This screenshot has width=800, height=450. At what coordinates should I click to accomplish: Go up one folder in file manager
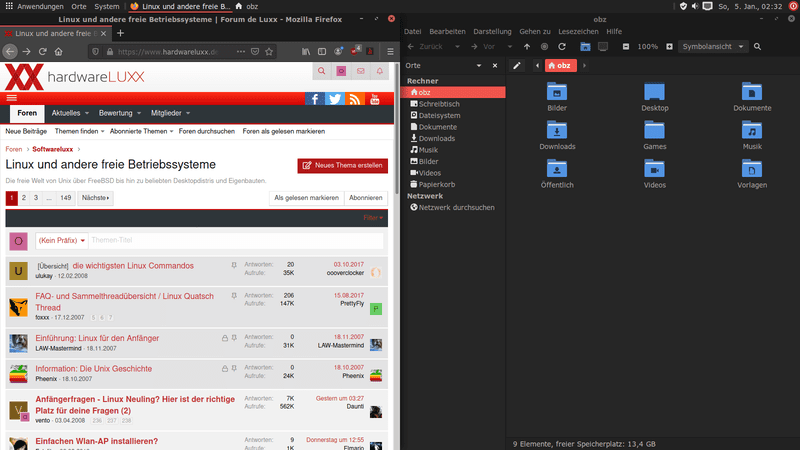tap(527, 46)
